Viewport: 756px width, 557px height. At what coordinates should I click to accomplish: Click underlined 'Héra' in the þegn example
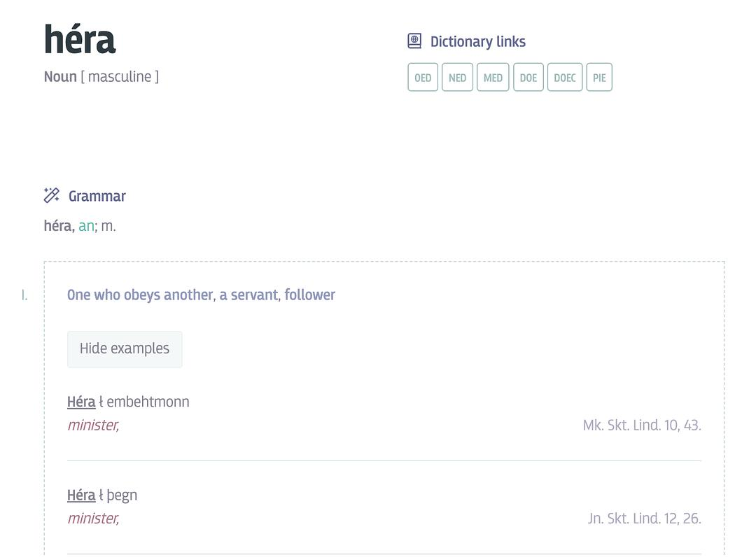(x=81, y=495)
